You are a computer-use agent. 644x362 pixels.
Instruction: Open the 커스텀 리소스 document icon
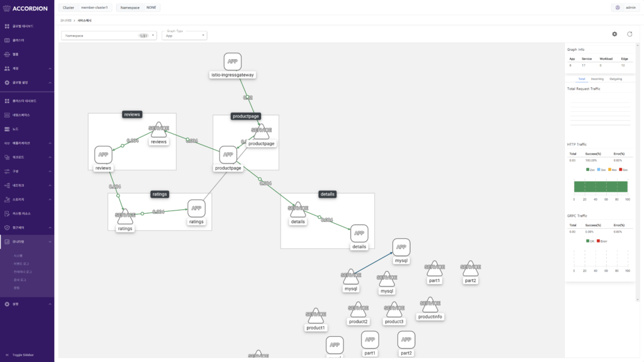click(x=7, y=214)
